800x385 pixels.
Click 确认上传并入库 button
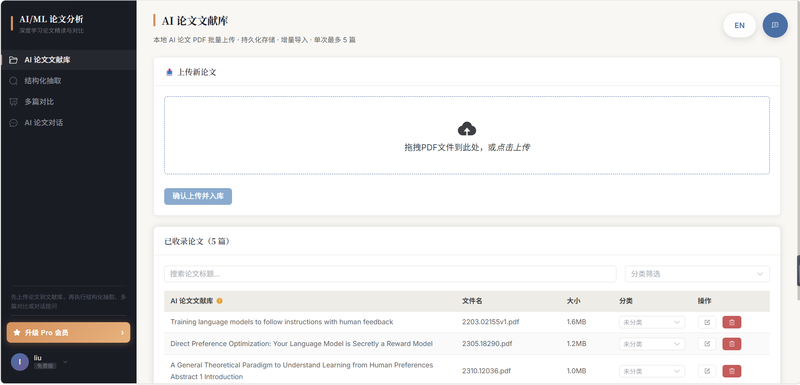click(198, 196)
